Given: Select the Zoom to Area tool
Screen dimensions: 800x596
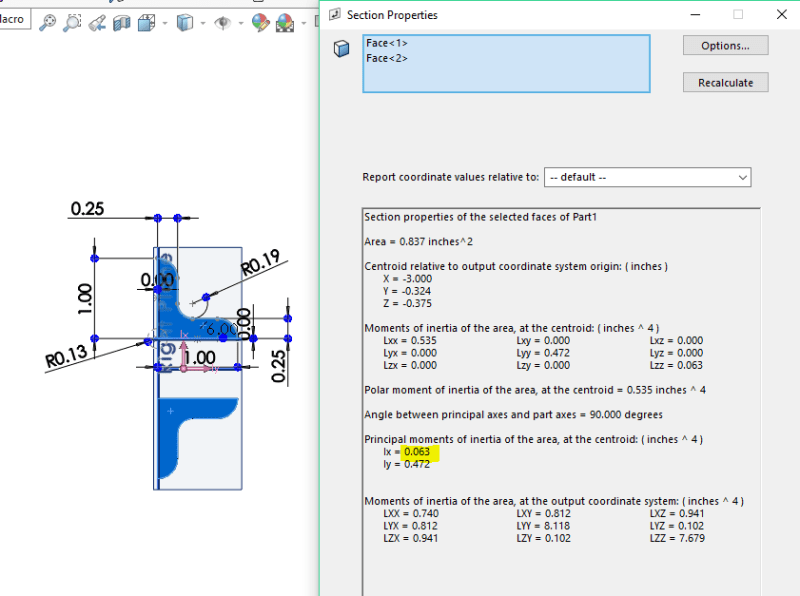Looking at the screenshot, I should point(72,22).
